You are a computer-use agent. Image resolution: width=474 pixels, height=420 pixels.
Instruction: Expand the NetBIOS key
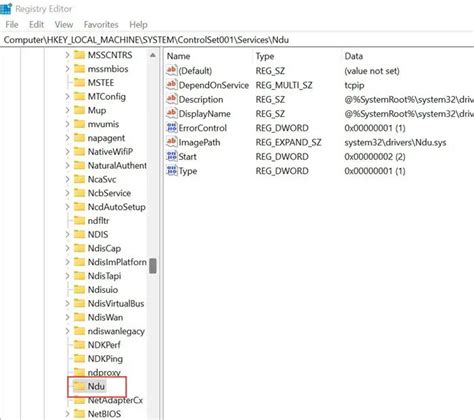point(67,414)
